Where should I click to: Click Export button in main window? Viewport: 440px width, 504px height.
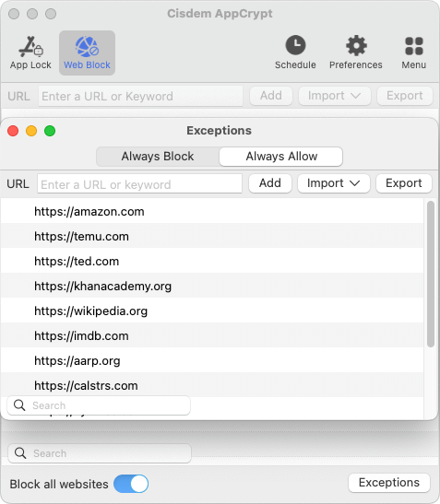tap(405, 96)
